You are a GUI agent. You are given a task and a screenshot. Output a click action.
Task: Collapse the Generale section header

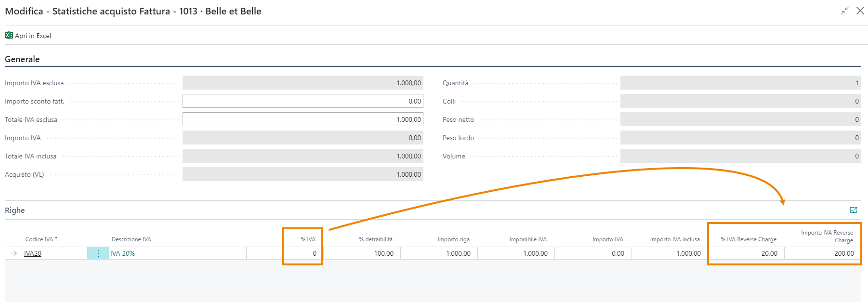click(22, 59)
